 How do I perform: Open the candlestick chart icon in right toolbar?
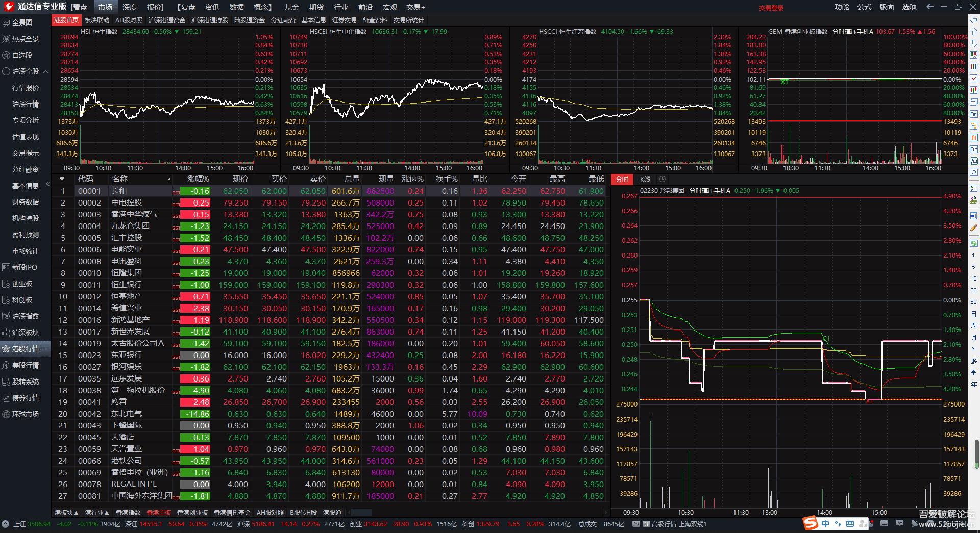[x=974, y=90]
